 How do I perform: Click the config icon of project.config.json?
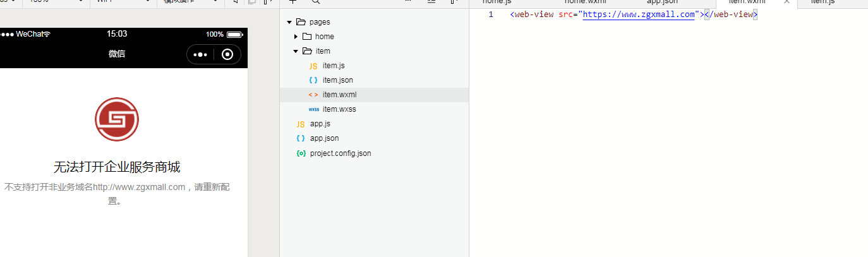coord(301,153)
